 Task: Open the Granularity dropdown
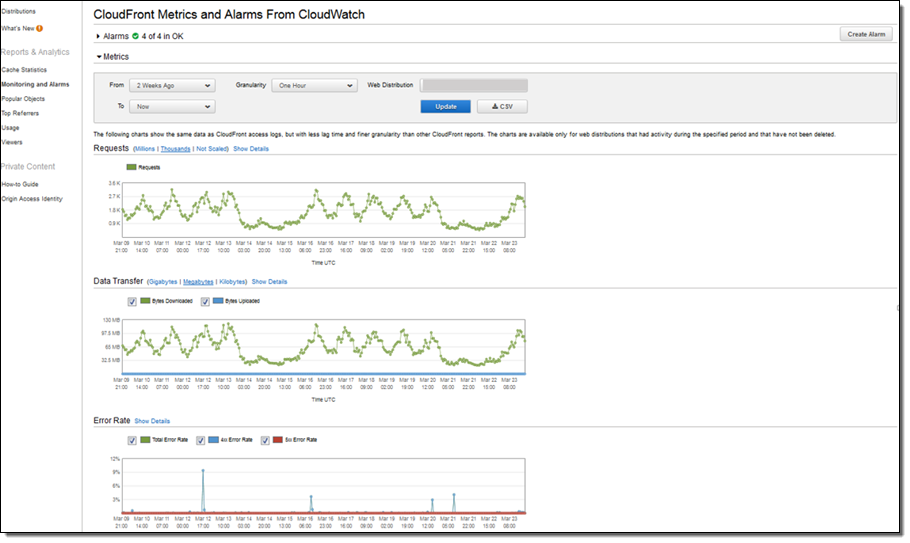315,86
